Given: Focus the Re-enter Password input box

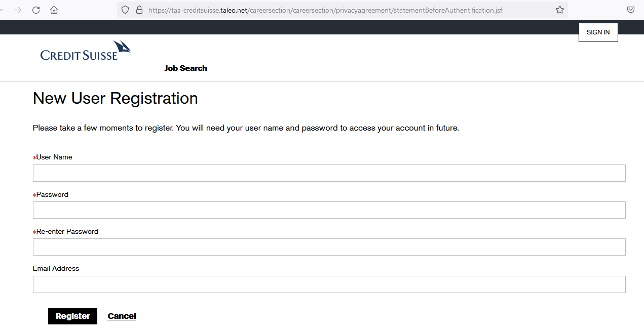Looking at the screenshot, I should coord(329,247).
